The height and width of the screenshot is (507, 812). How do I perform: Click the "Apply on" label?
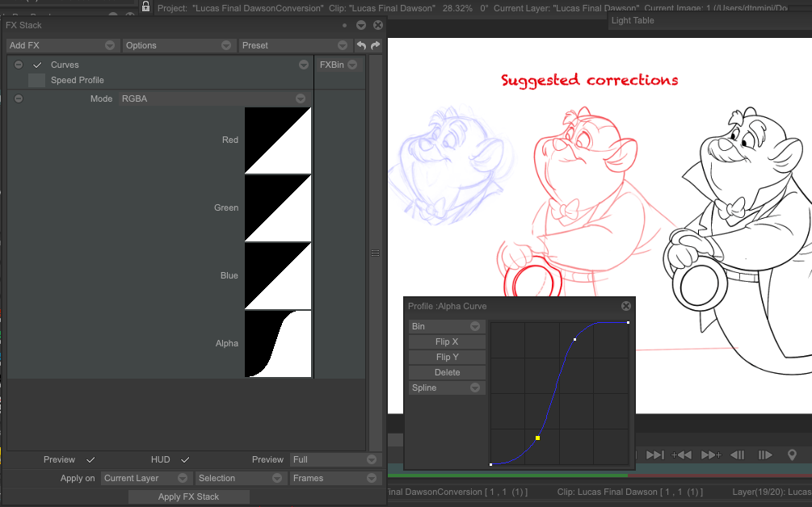pos(78,478)
